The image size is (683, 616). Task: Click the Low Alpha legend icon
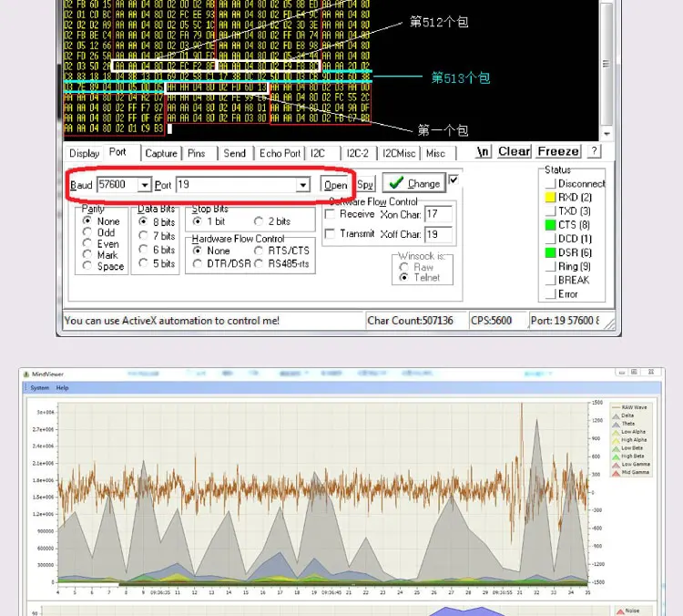click(616, 432)
